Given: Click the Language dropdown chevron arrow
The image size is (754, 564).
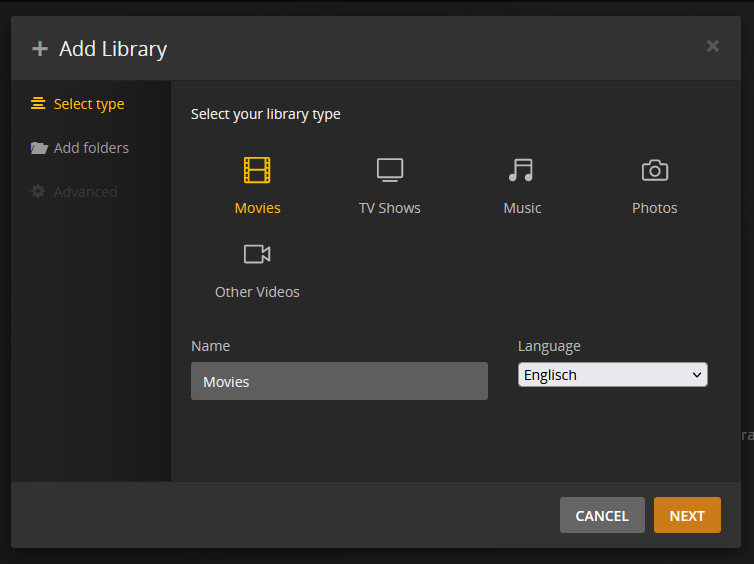Looking at the screenshot, I should click(697, 375).
